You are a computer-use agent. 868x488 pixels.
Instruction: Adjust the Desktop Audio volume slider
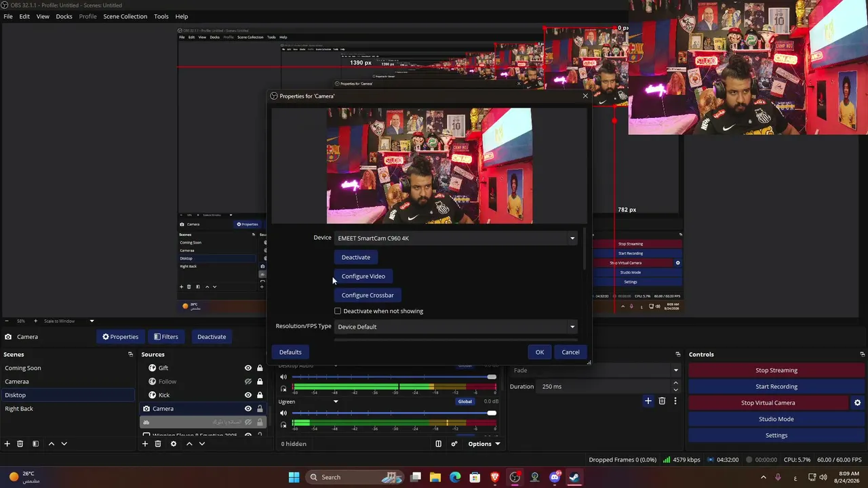[x=394, y=377]
